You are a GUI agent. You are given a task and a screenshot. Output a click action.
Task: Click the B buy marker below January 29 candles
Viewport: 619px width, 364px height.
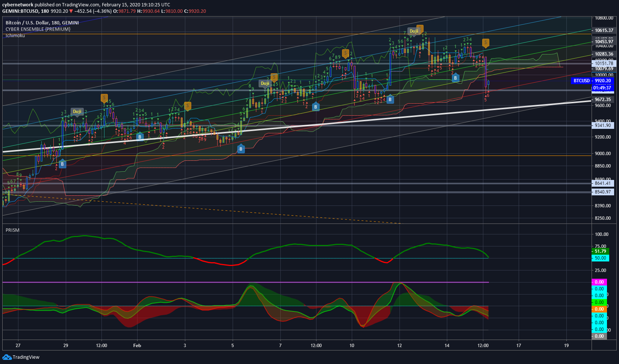pyautogui.click(x=62, y=164)
